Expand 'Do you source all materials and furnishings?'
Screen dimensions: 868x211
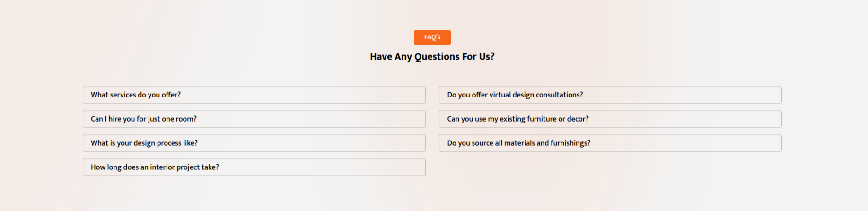click(610, 143)
